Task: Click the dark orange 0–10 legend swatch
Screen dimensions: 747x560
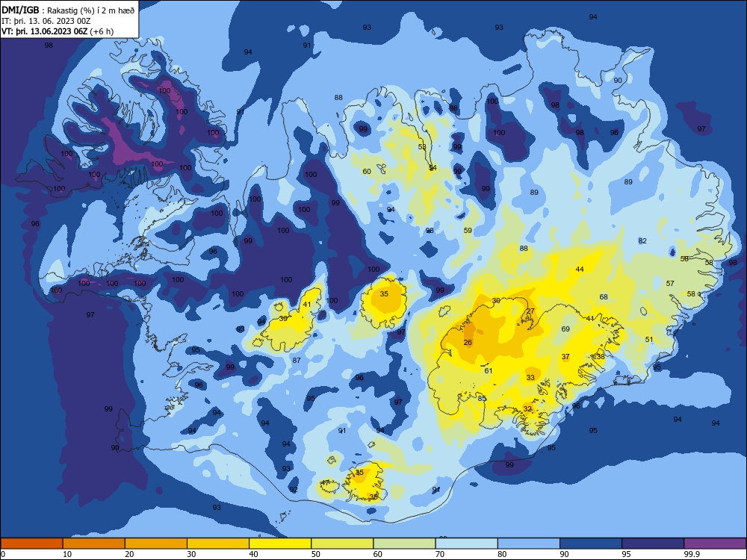Action: point(31,544)
